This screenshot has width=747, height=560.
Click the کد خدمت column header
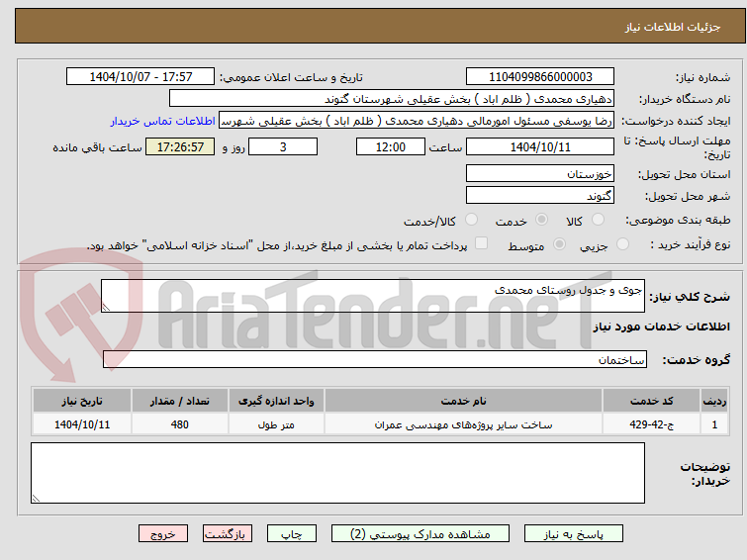point(651,401)
